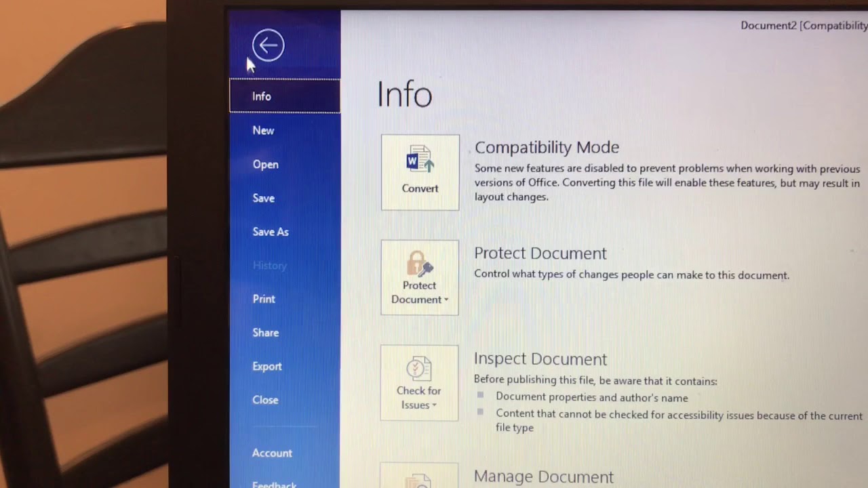Go to the Open menu item

point(265,165)
